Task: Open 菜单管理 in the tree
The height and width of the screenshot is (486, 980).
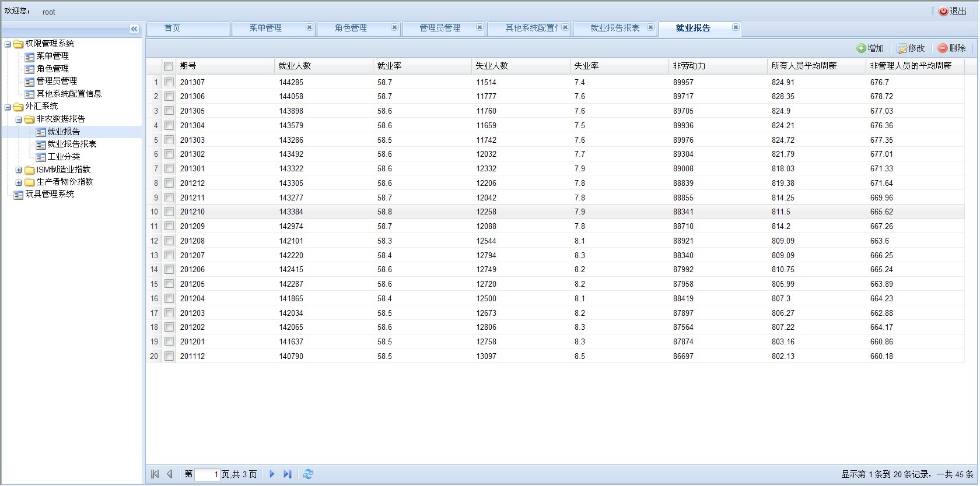Action: 52,56
